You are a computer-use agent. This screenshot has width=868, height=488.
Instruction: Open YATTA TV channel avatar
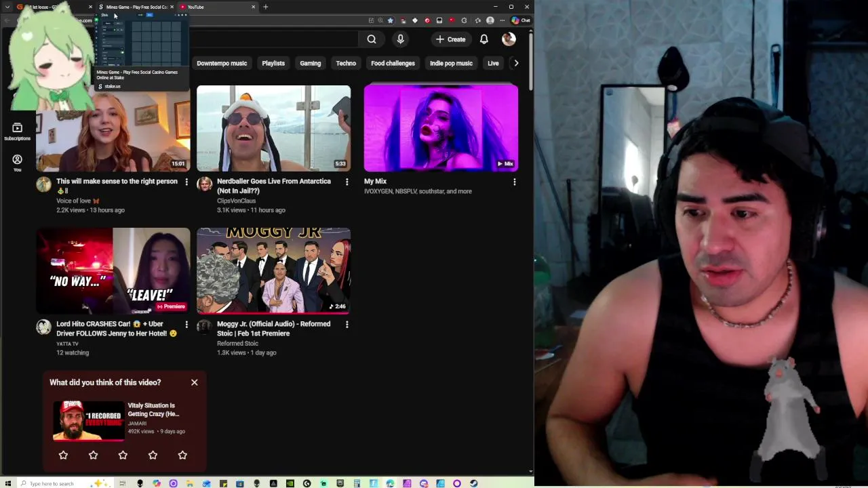pyautogui.click(x=43, y=327)
